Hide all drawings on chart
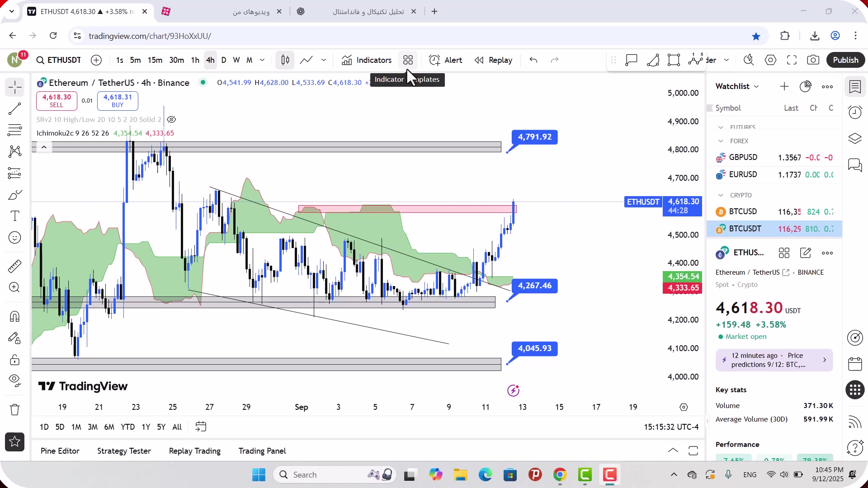The height and width of the screenshot is (488, 868). point(15,381)
